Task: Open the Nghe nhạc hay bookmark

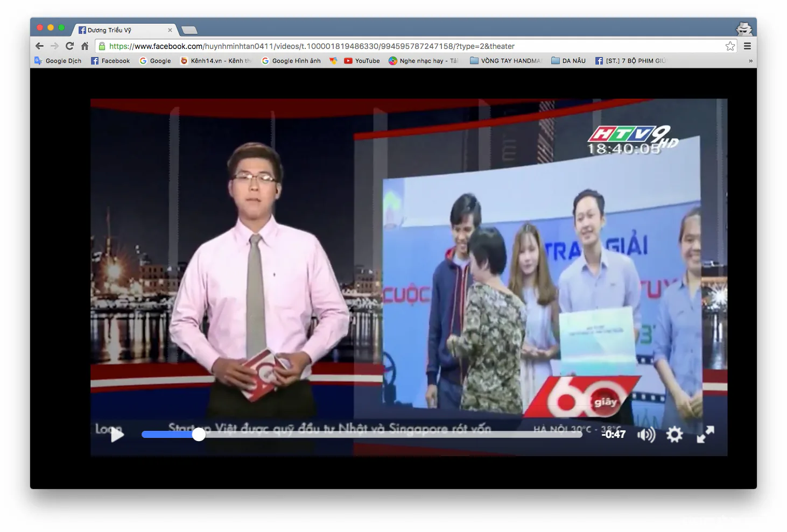Action: point(424,61)
